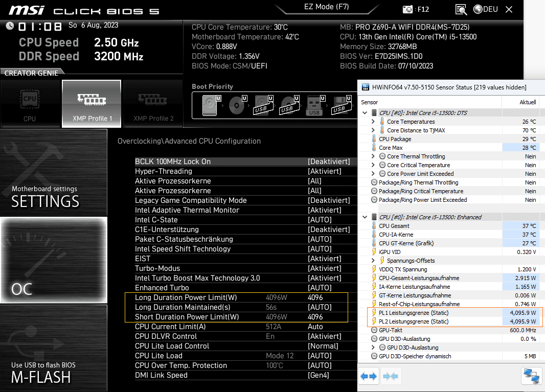545x392 pixels.
Task: Expand Core Temperatures row in HWiNFO
Action: (x=373, y=121)
